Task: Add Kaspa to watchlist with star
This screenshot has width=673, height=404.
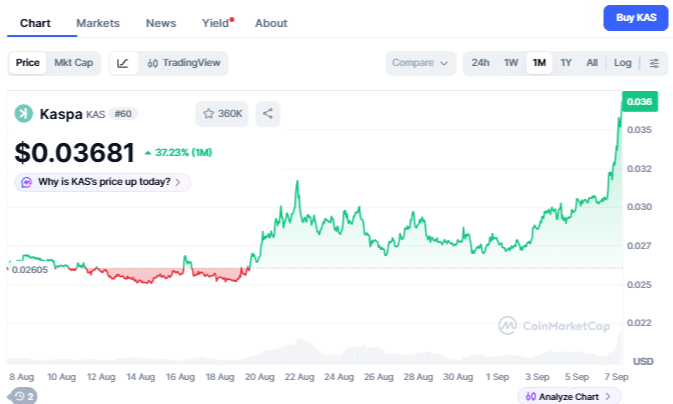Action: (222, 114)
